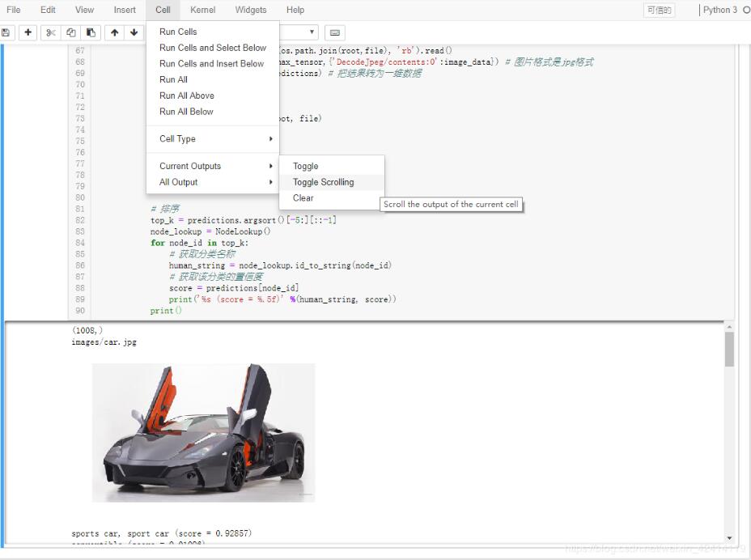Screen dimensions: 751x560
Task: Move the selected cell down
Action: tap(135, 32)
